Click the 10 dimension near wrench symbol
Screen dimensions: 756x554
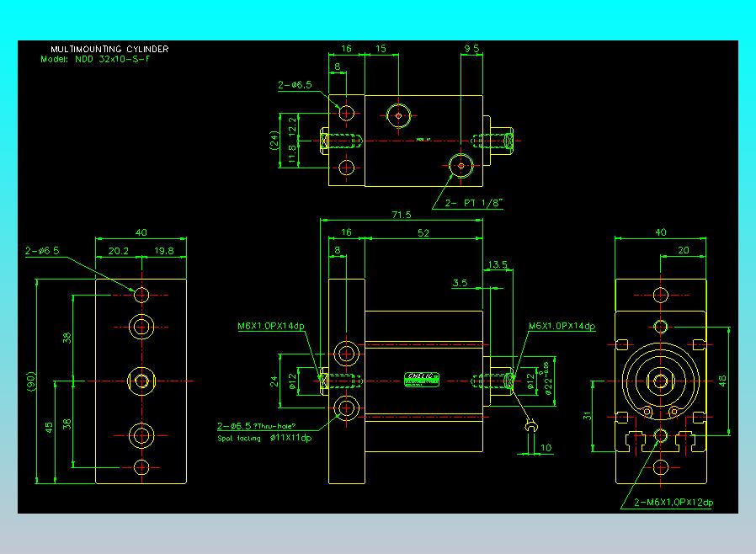(x=546, y=447)
